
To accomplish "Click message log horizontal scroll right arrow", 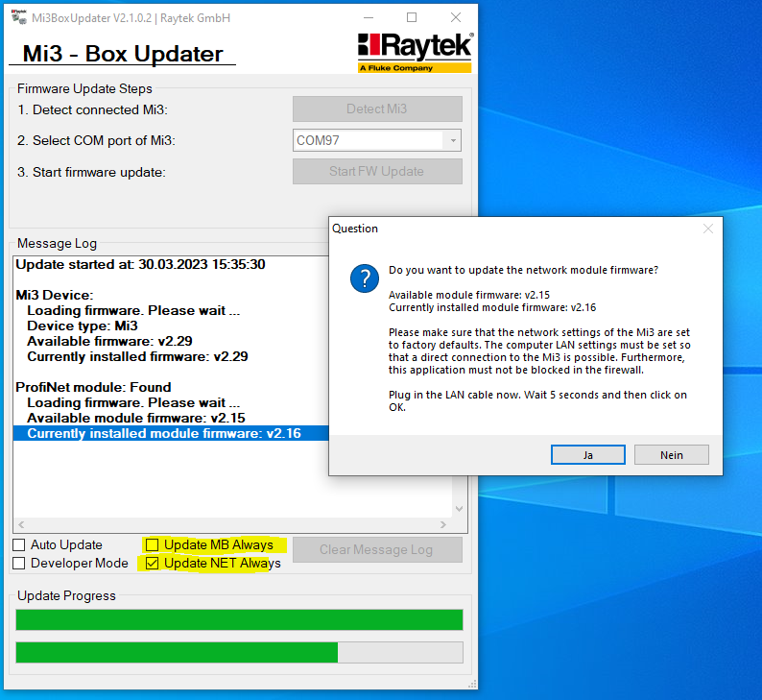I will click(442, 525).
